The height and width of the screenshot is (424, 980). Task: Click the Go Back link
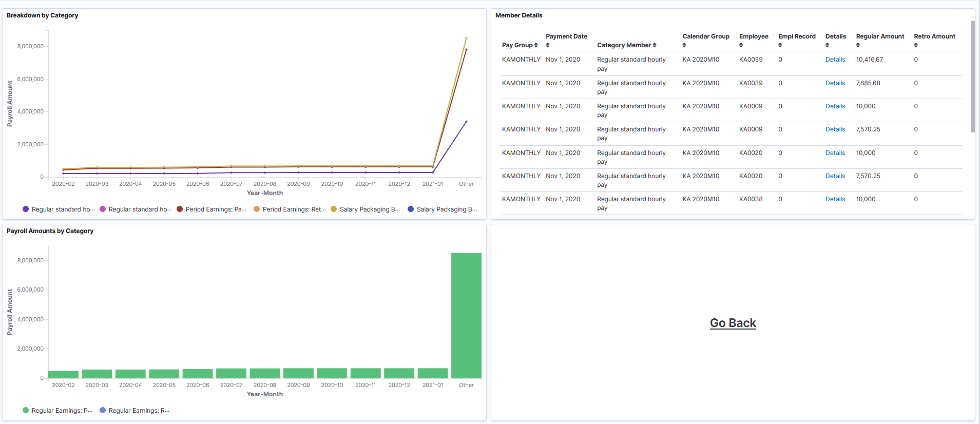733,323
